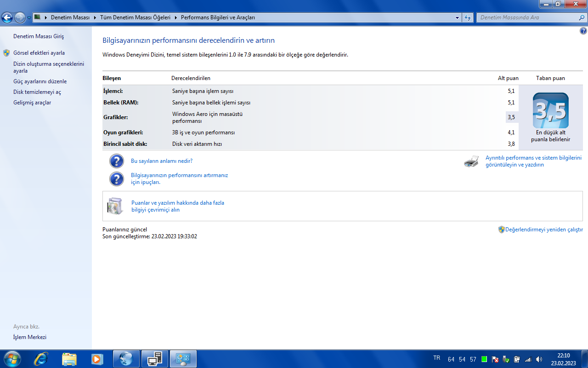Open 'Bilgisayarınızın performansını artırmanız için ipuçları' link

coord(179,178)
